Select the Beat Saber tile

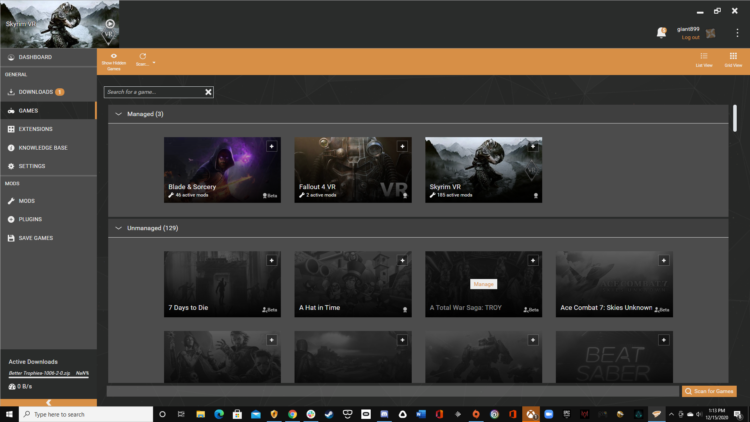tap(614, 357)
